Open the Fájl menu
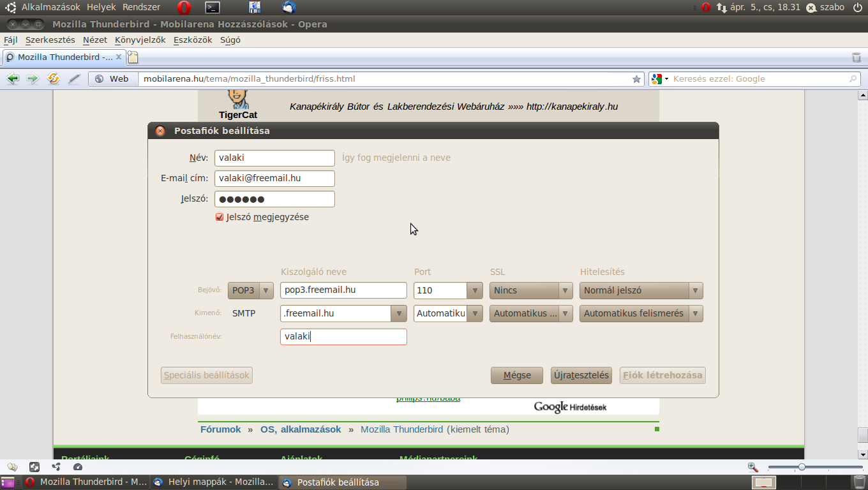Viewport: 868px width, 490px height. pos(10,40)
